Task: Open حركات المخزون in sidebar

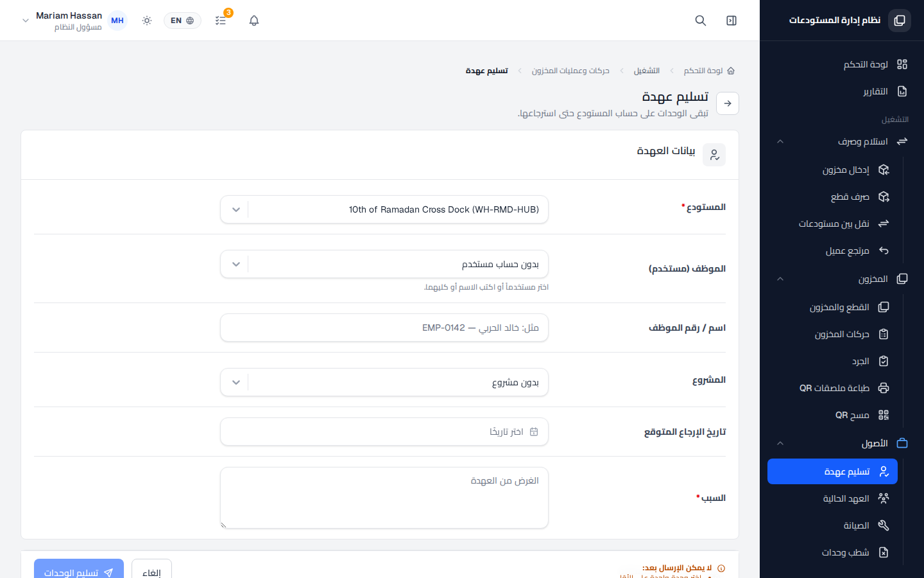Action: coord(833,334)
